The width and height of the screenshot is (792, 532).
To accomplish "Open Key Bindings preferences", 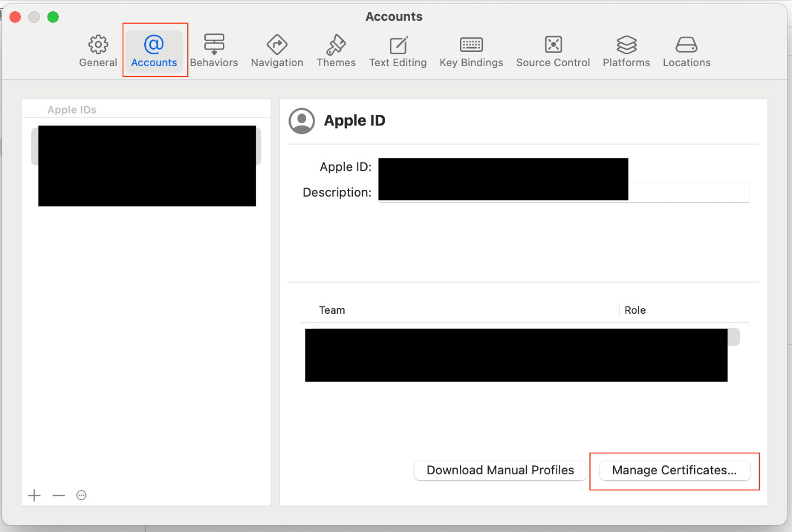I will coord(471,51).
